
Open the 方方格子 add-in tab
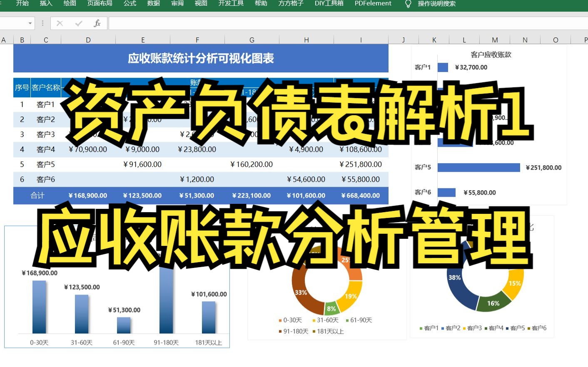pos(290,4)
